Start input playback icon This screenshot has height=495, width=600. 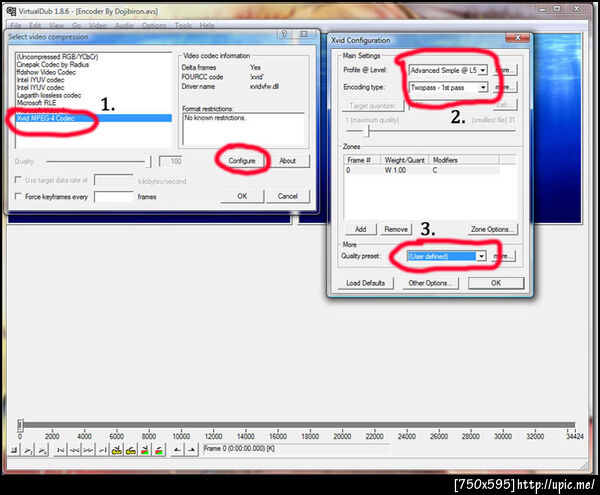[28, 450]
